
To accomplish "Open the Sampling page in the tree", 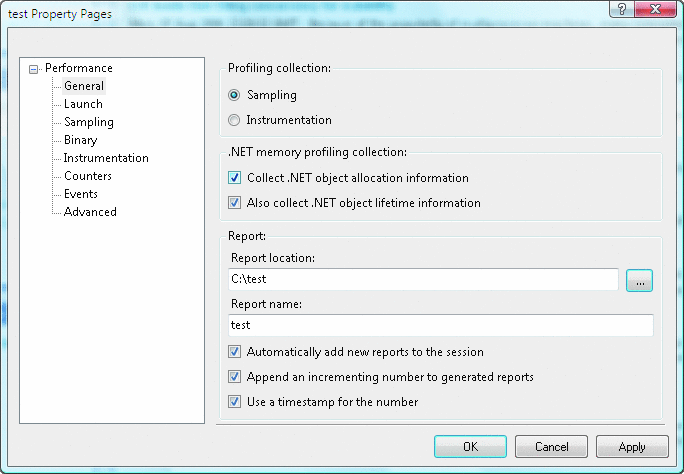I will [x=89, y=122].
